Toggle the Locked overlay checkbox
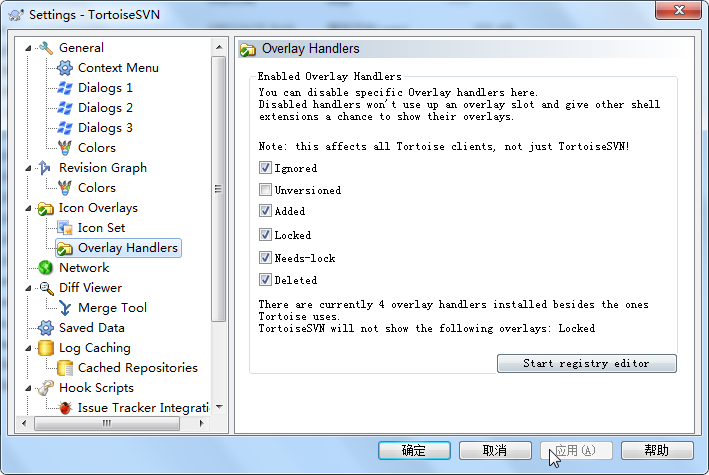This screenshot has width=709, height=475. coord(265,235)
